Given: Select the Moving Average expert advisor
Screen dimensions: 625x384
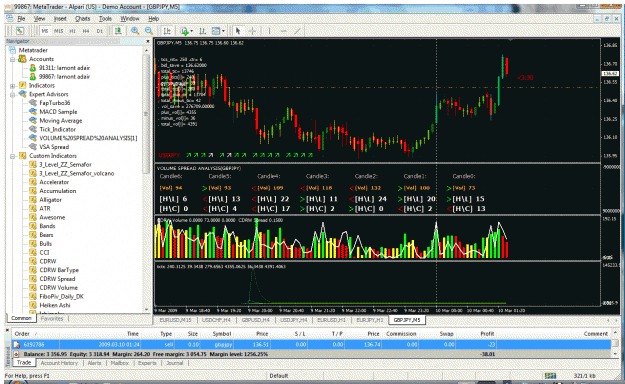Looking at the screenshot, I should (61, 120).
